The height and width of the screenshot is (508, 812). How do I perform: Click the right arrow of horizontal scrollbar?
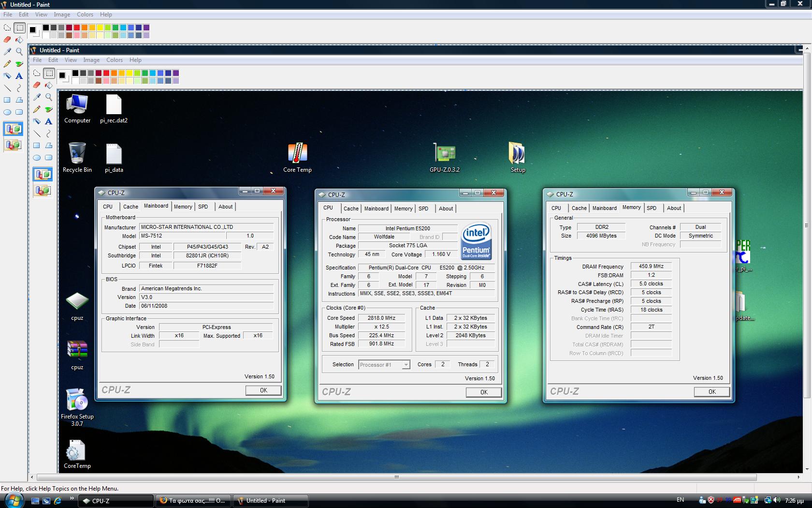(x=798, y=477)
